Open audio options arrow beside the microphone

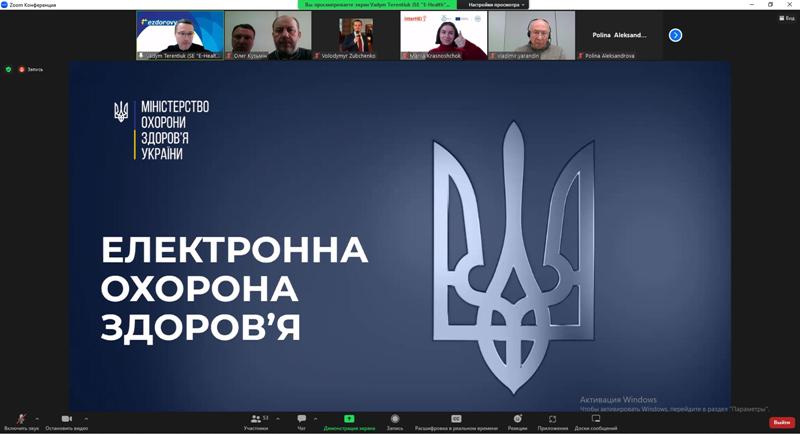pos(37,419)
